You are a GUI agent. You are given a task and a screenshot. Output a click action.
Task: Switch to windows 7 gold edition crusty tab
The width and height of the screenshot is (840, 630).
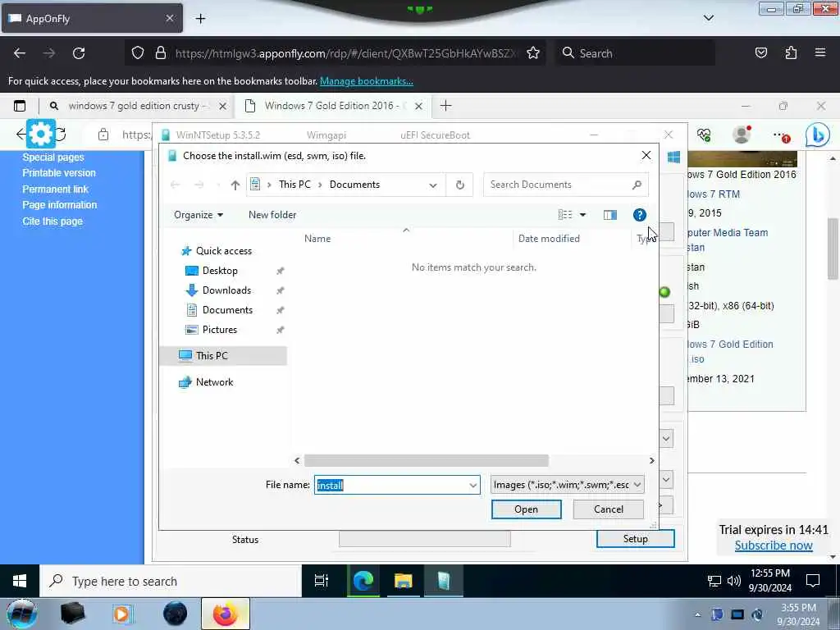[x=137, y=106]
